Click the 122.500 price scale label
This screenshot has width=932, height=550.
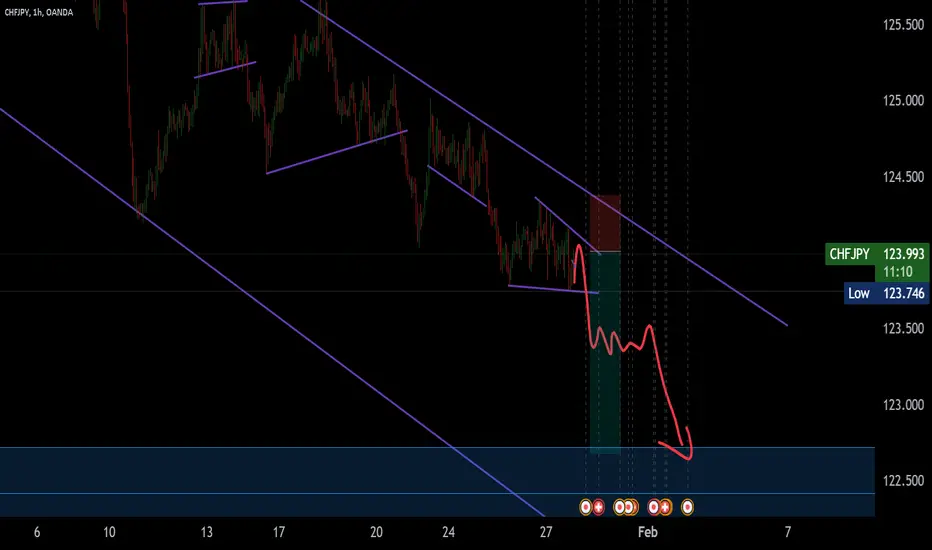pos(903,480)
